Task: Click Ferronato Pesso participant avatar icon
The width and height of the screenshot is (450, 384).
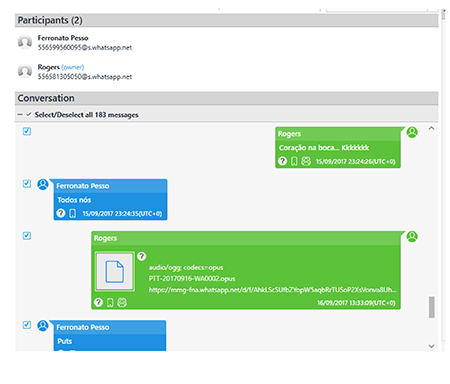Action: click(x=25, y=42)
